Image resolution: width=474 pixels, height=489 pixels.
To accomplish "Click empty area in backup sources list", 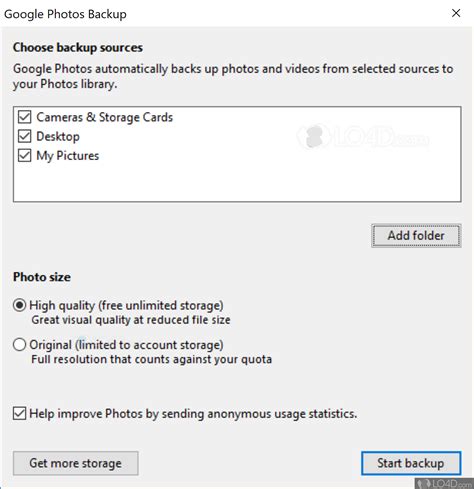I will (x=237, y=182).
